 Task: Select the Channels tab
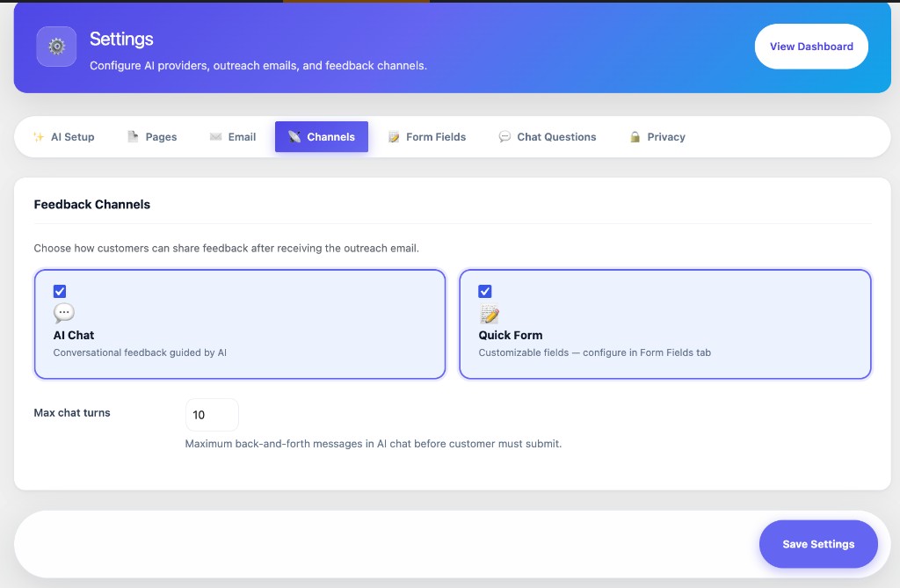pyautogui.click(x=322, y=136)
